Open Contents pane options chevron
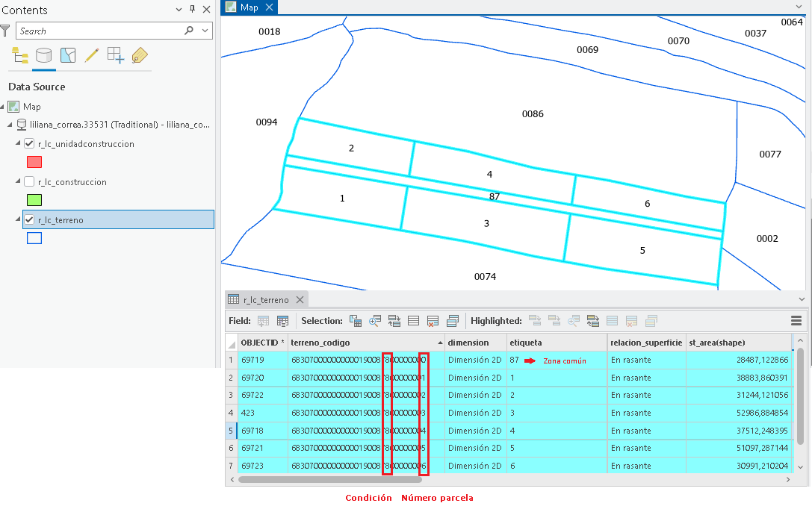 [x=179, y=9]
